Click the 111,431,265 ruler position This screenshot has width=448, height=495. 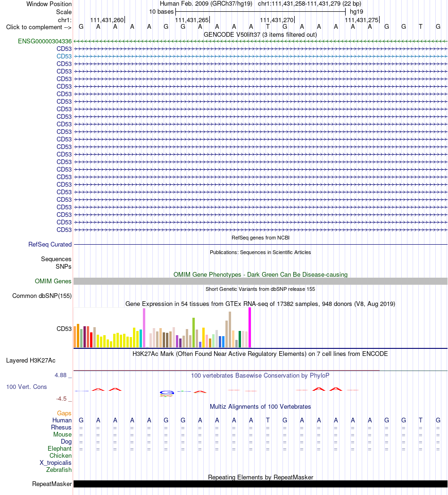coord(192,20)
